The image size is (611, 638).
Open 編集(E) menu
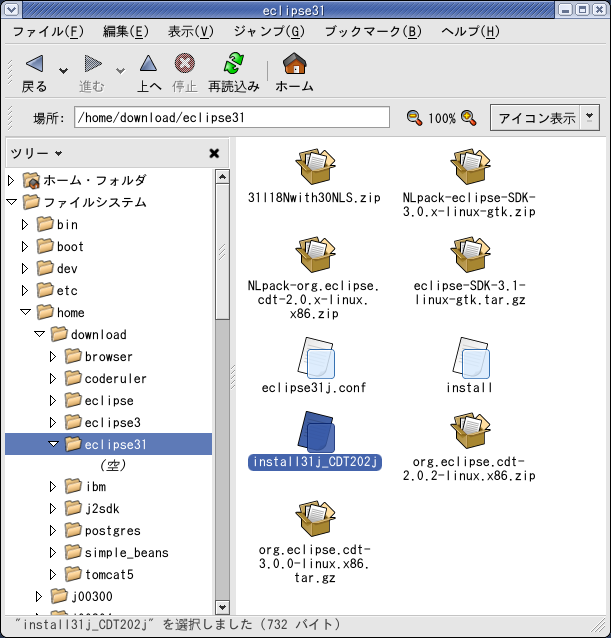pos(126,32)
